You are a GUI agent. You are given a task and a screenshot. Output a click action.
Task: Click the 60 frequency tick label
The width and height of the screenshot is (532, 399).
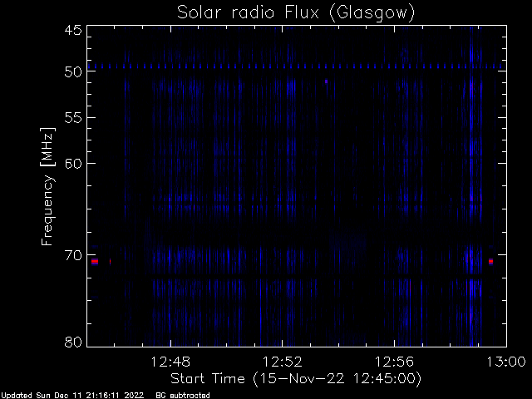coord(73,164)
